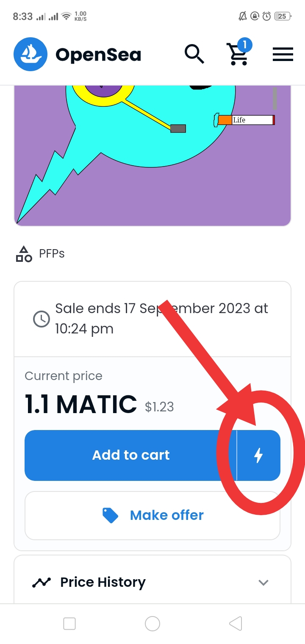The height and width of the screenshot is (644, 305).
Task: Open the shopping cart
Action: (x=238, y=56)
